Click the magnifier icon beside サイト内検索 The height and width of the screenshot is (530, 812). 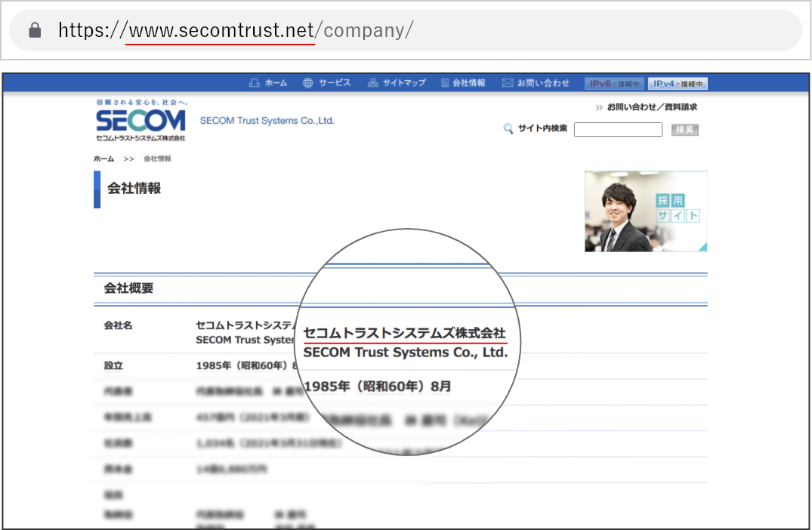508,129
